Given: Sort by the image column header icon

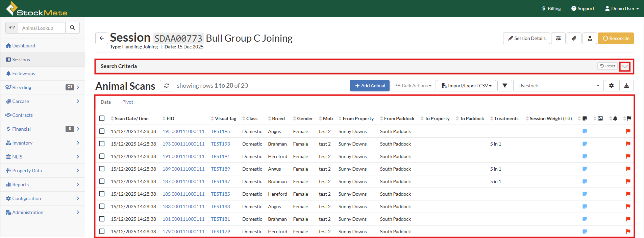Looking at the screenshot, I should coord(598,118).
